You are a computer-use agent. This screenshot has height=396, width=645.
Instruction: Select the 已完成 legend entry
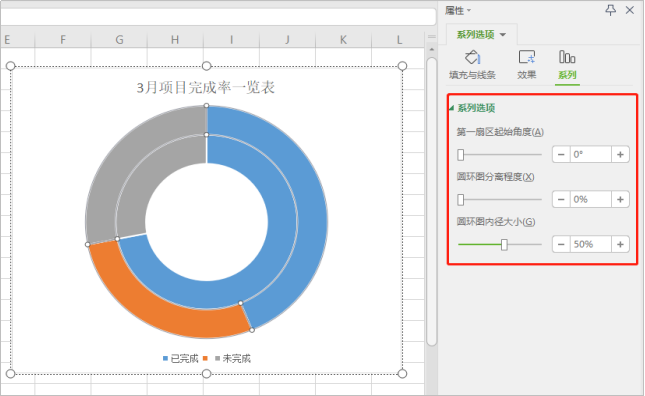[181, 359]
